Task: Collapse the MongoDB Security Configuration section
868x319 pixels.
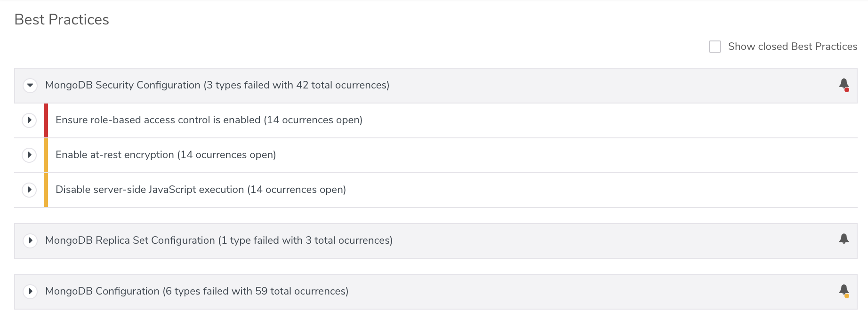Action: pyautogui.click(x=30, y=86)
